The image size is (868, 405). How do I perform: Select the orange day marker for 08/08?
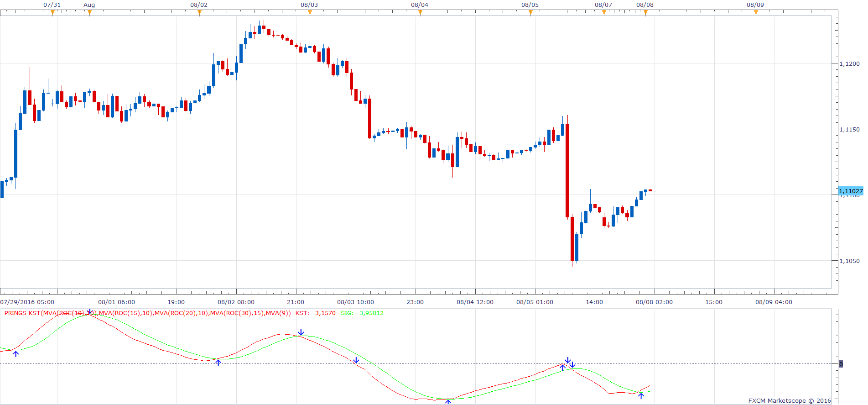point(645,13)
